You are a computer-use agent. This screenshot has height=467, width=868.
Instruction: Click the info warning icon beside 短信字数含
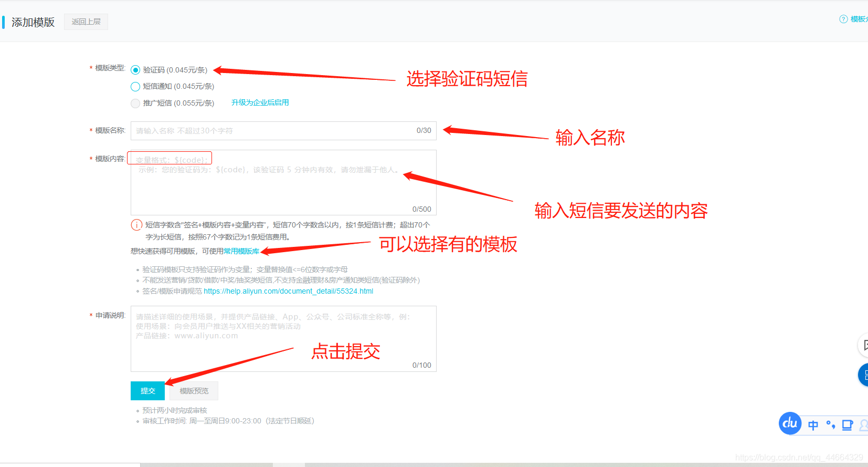pos(136,225)
